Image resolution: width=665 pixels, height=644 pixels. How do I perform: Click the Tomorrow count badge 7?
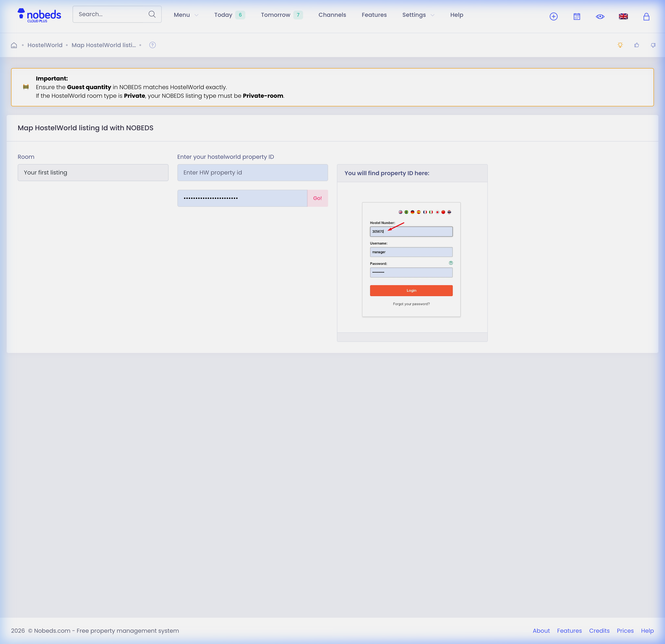click(x=298, y=15)
